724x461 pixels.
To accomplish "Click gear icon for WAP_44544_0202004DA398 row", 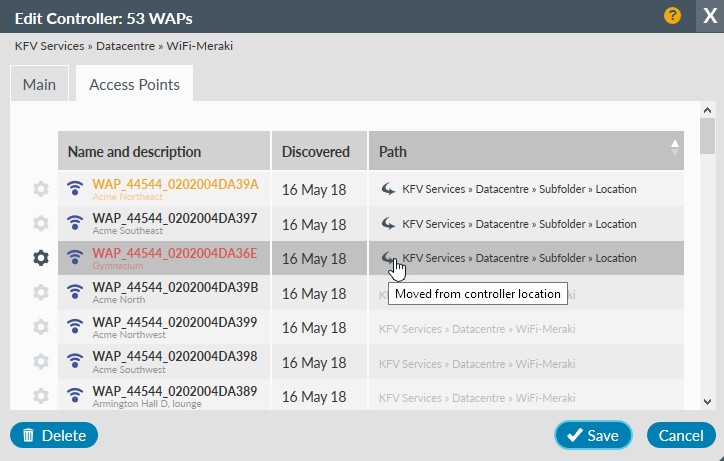I will (40, 361).
